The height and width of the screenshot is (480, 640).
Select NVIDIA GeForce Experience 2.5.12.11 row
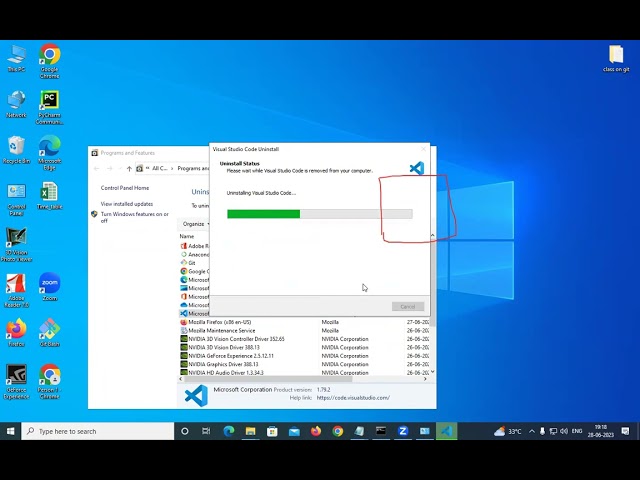coord(304,356)
